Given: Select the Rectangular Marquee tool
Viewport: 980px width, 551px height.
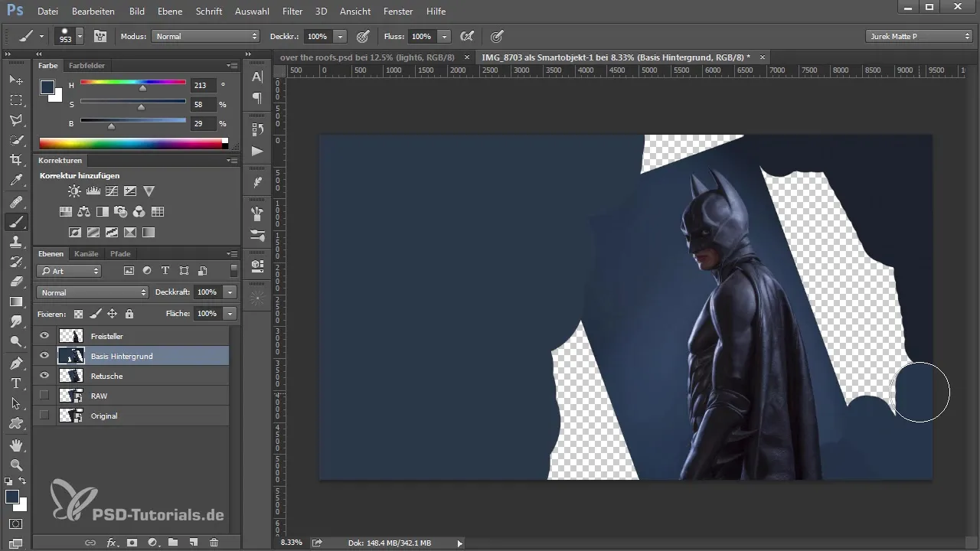Looking at the screenshot, I should [16, 100].
